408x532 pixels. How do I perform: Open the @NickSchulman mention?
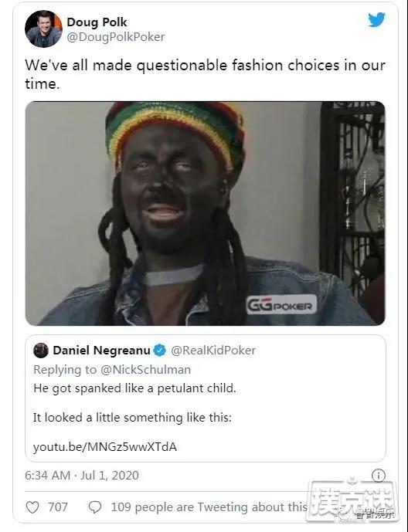145,370
